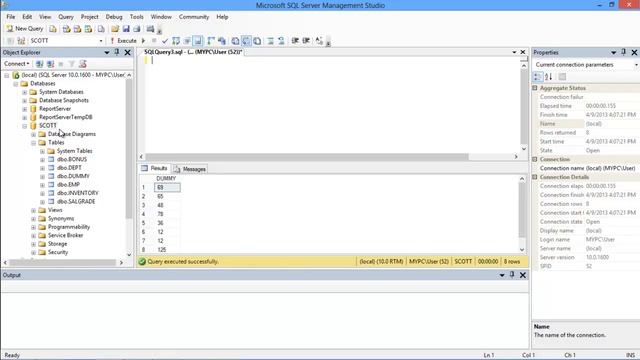
Task: Show Properties in Categorized view
Action: pyautogui.click(x=538, y=77)
